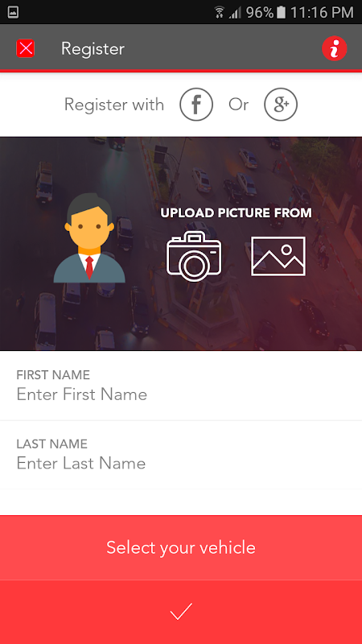
Task: Register using the Google Plus icon
Action: (281, 105)
